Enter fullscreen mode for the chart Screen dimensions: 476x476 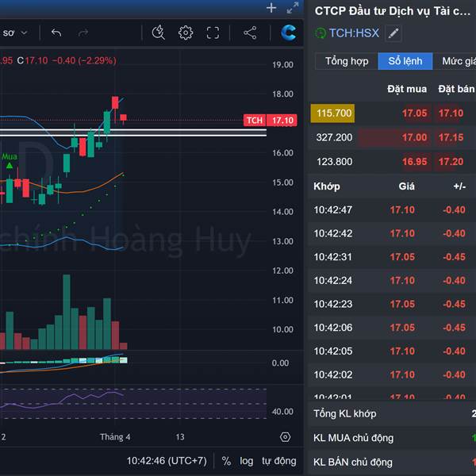tap(213, 33)
